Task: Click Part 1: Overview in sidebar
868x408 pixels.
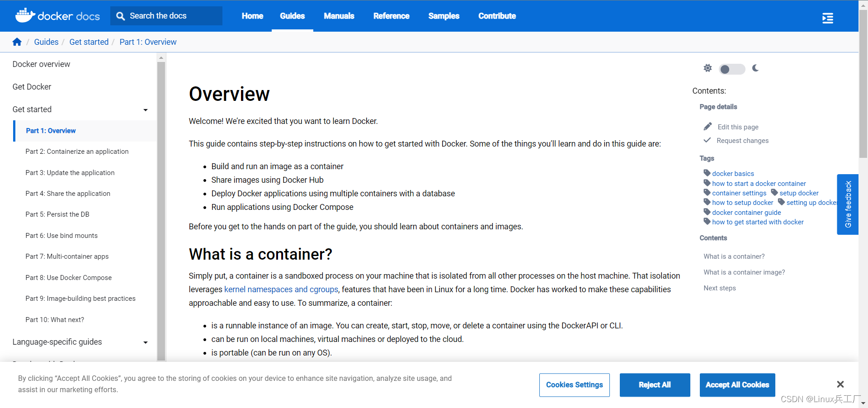Action: pyautogui.click(x=51, y=131)
